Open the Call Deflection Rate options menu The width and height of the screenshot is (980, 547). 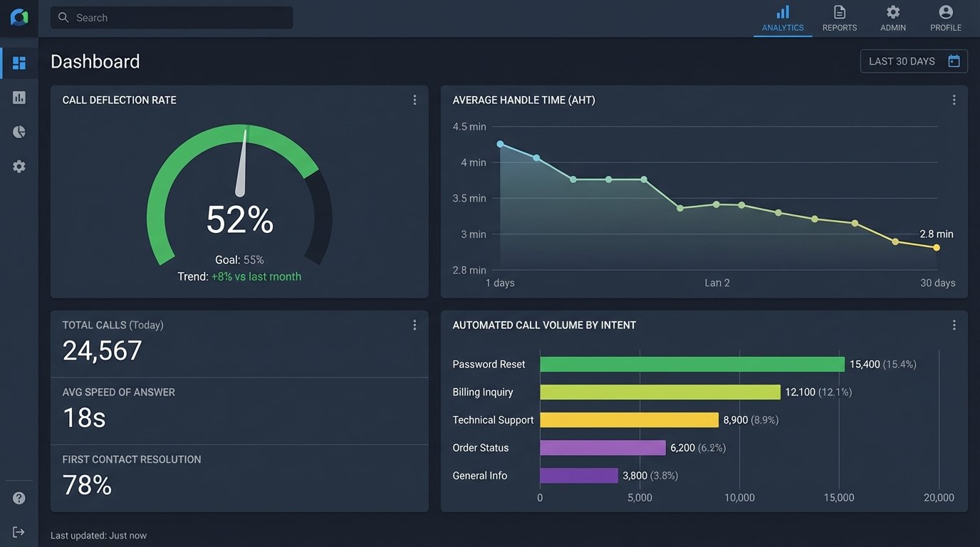[415, 100]
